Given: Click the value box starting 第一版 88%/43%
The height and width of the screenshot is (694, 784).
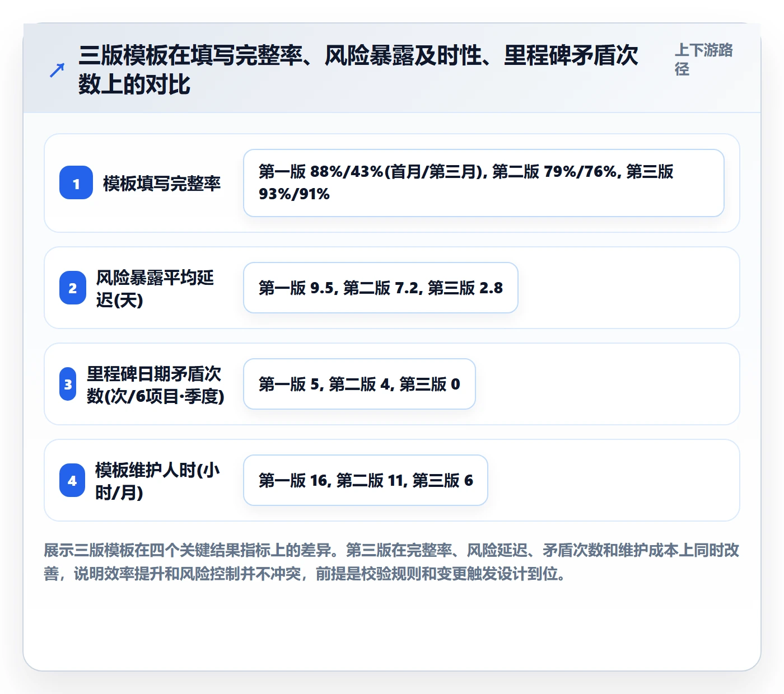Looking at the screenshot, I should [484, 183].
